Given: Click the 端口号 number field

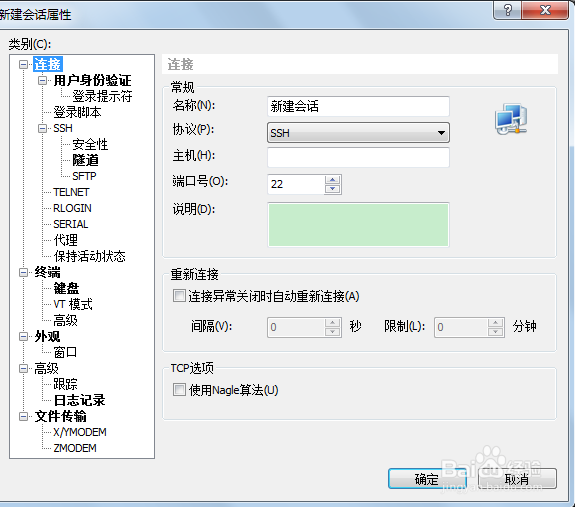Looking at the screenshot, I should [x=296, y=184].
